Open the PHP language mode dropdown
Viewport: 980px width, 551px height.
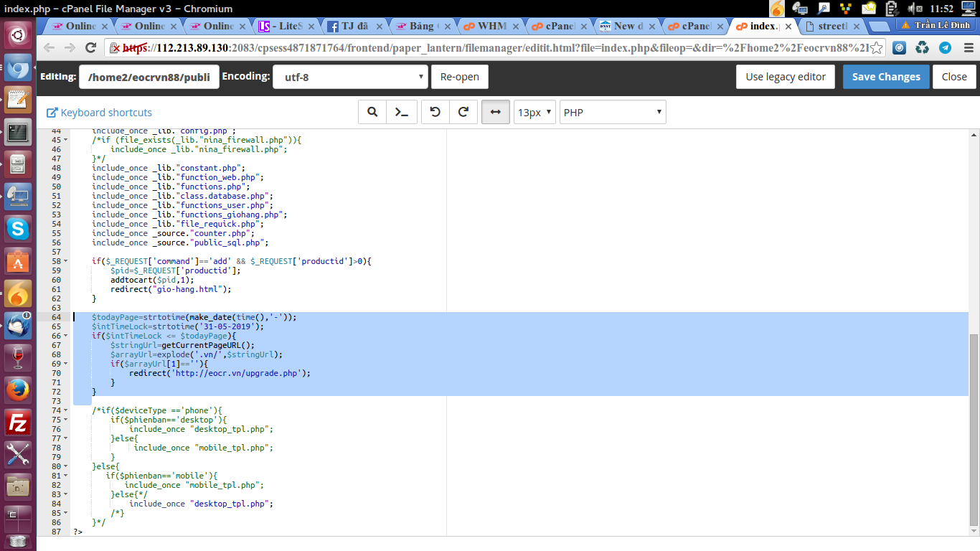pos(613,113)
